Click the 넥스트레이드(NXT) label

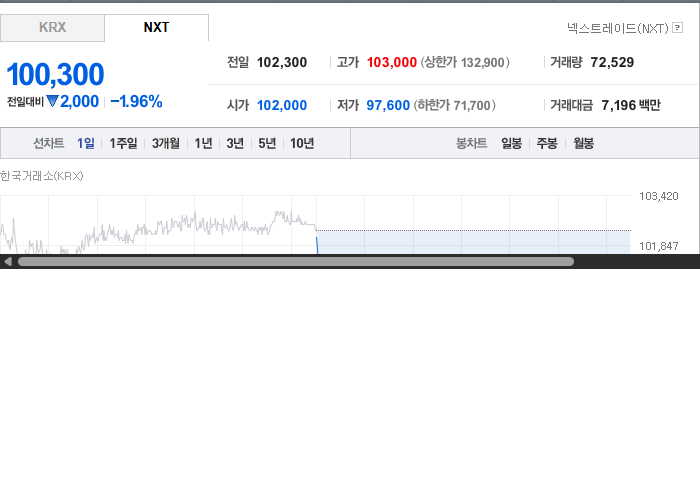618,28
